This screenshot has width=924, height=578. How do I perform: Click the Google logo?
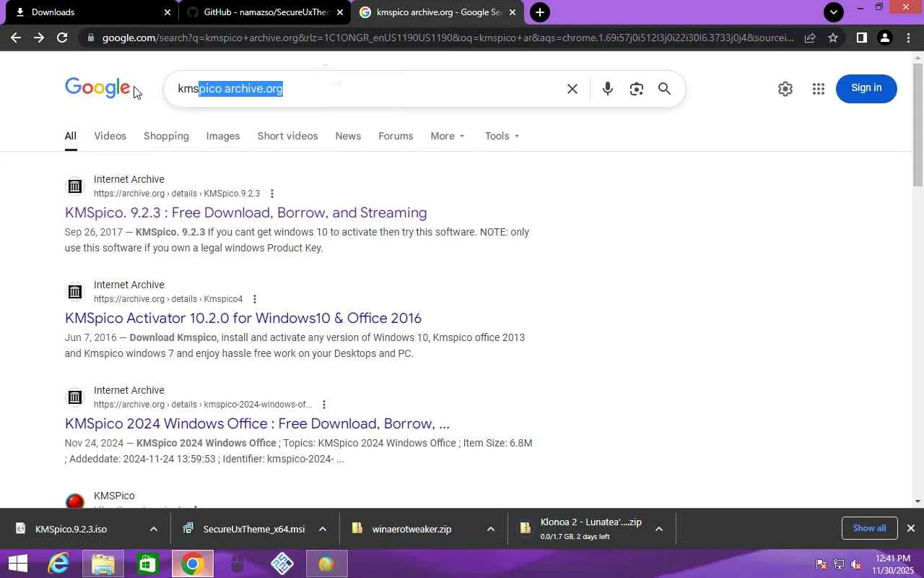point(97,88)
